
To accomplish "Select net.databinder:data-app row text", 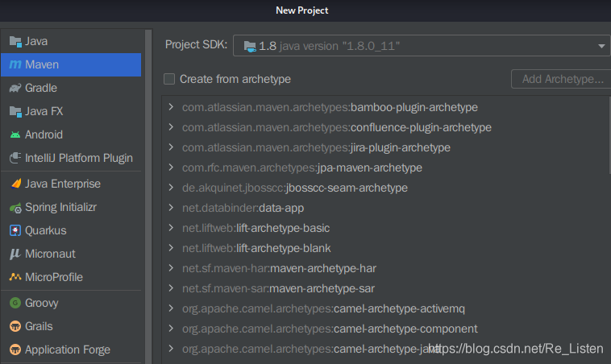I will [243, 208].
